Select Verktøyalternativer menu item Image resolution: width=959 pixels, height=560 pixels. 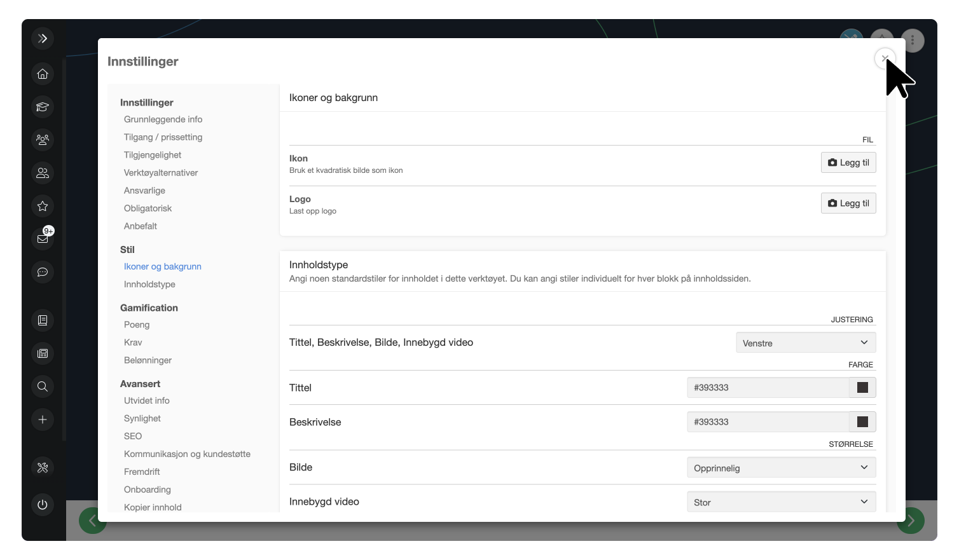[161, 173]
